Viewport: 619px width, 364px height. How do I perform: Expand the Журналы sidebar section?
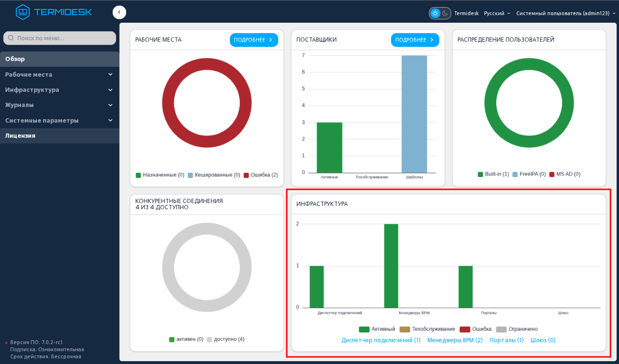[x=60, y=105]
